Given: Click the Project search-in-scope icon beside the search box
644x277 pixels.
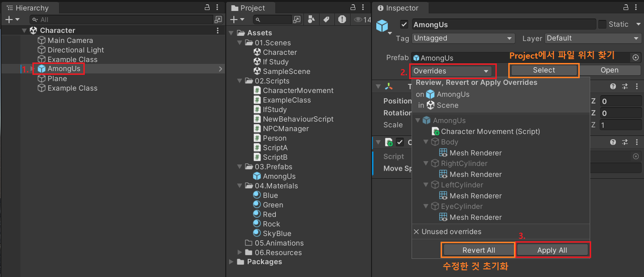Looking at the screenshot, I should (297, 20).
